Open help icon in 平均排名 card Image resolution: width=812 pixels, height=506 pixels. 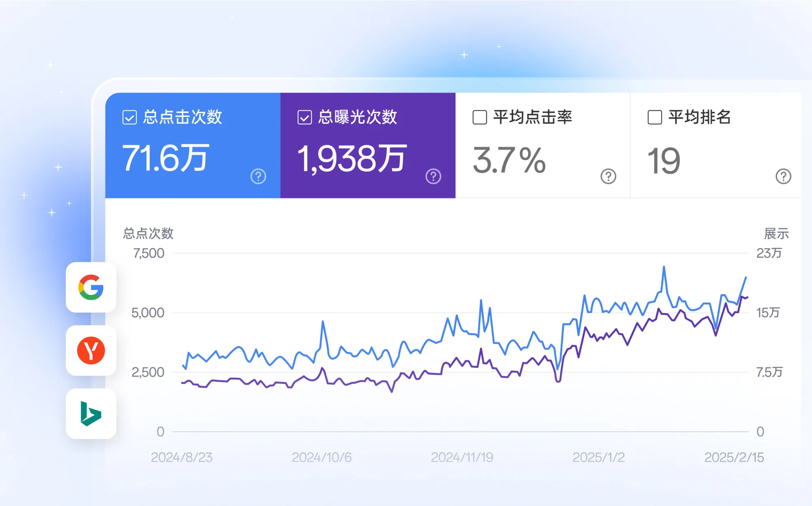[783, 177]
